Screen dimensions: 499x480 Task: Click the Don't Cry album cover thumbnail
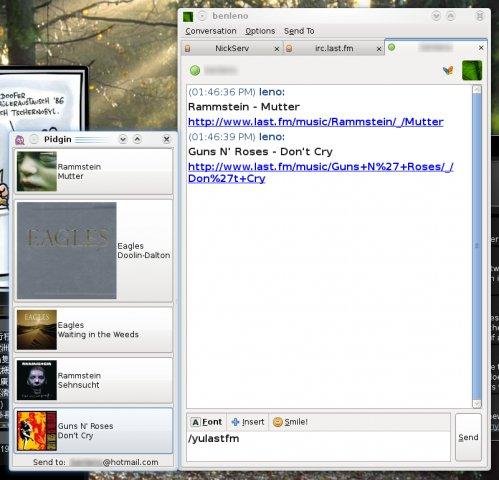tap(37, 431)
